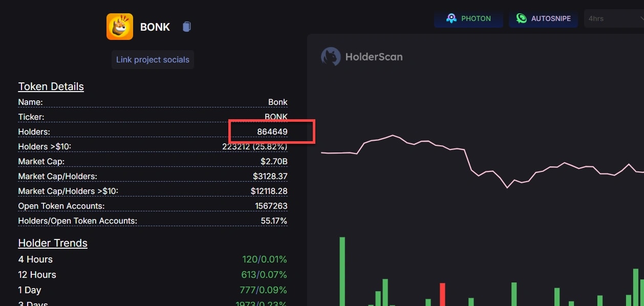
Task: Select the Open Token Accounts value 1567263
Action: point(271,206)
